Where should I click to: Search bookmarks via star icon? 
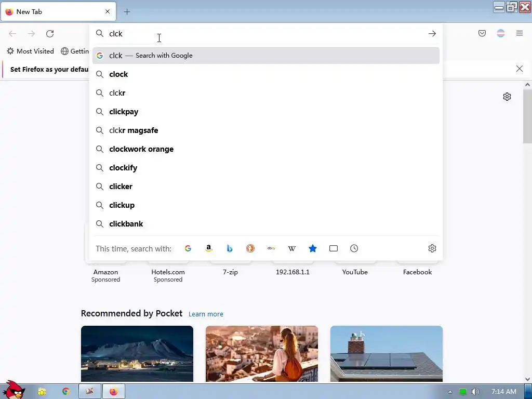313,248
